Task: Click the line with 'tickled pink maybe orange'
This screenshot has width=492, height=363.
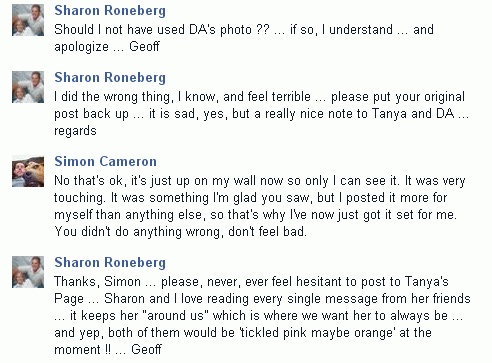Action: click(243, 333)
